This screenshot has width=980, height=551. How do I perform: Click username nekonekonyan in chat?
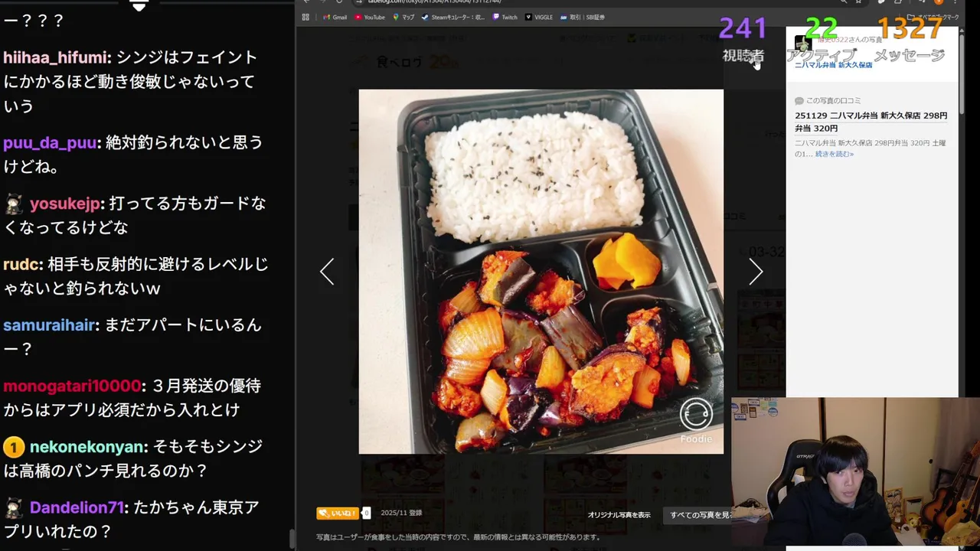tap(87, 446)
